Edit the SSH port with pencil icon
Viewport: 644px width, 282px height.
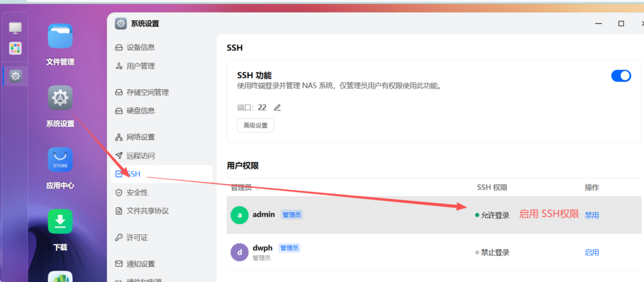coord(277,108)
